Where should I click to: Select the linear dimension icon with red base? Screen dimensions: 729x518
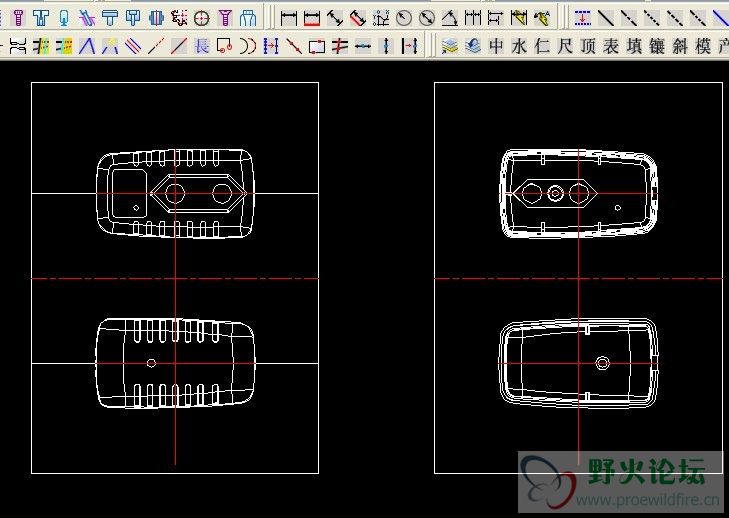312,18
